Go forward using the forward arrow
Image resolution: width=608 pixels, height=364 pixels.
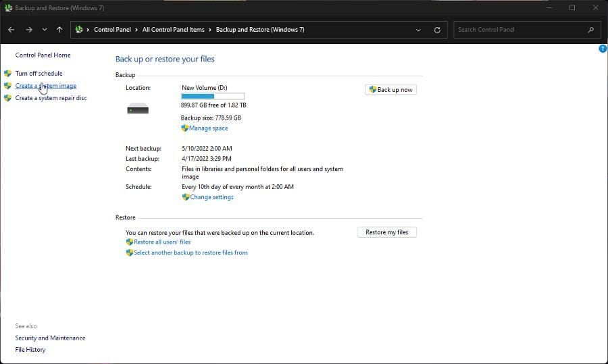click(x=29, y=30)
